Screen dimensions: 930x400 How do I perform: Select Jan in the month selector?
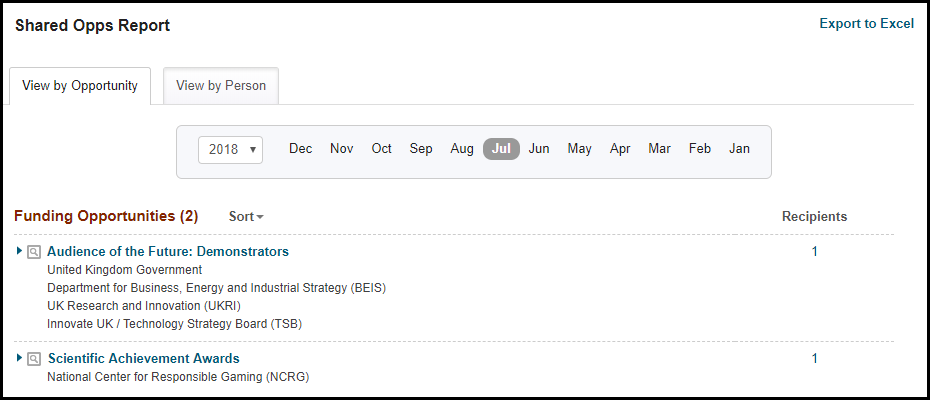(x=739, y=149)
